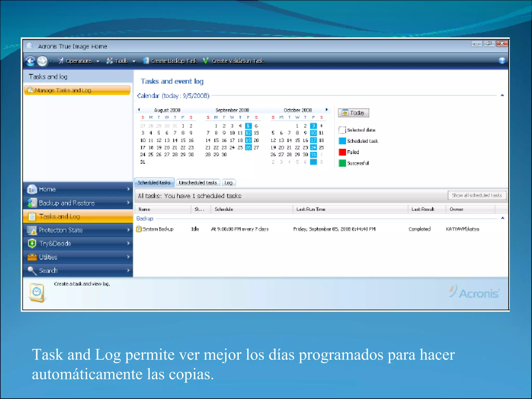The width and height of the screenshot is (532, 399).
Task: Expand Protection State section chevron
Action: [x=128, y=230]
